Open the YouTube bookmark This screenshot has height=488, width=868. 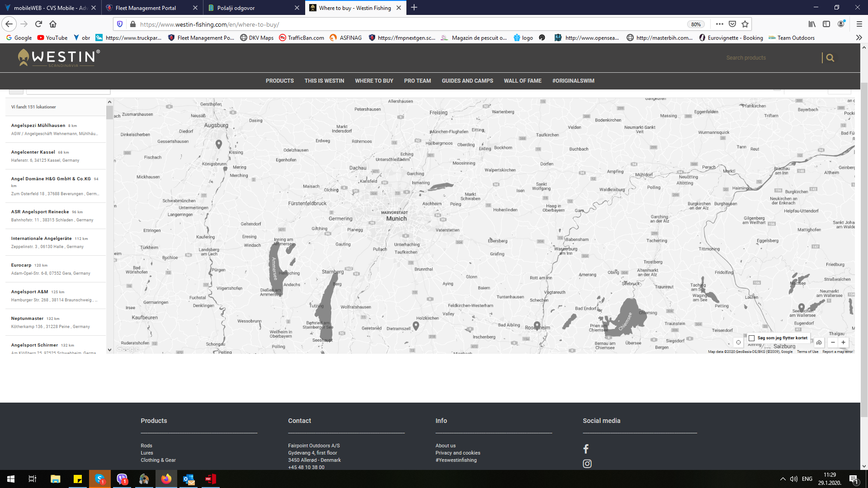52,38
